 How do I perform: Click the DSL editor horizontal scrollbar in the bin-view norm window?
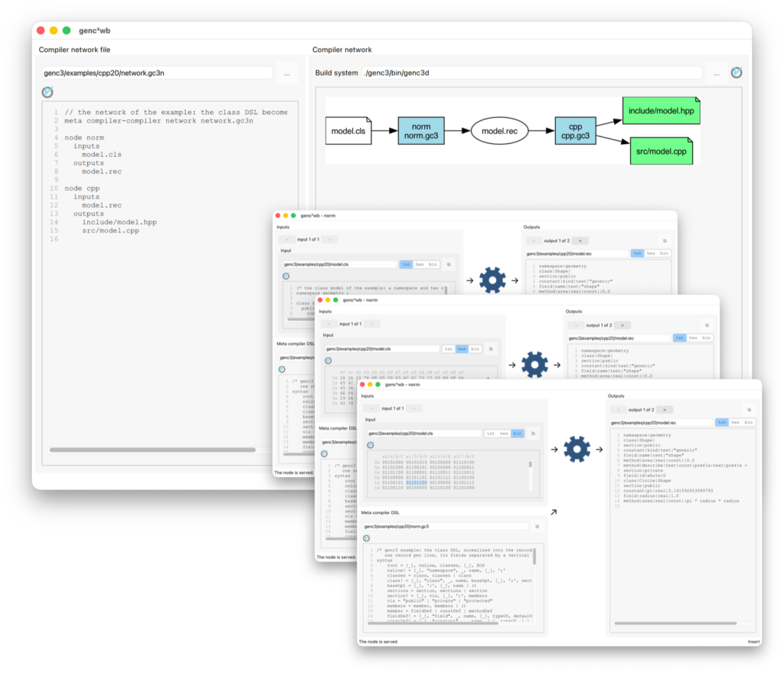(x=433, y=623)
